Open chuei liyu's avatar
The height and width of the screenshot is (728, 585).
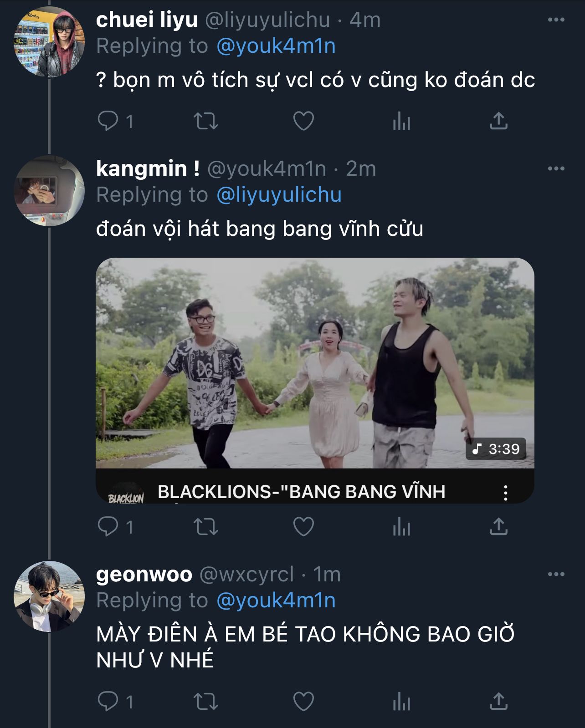coord(49,42)
